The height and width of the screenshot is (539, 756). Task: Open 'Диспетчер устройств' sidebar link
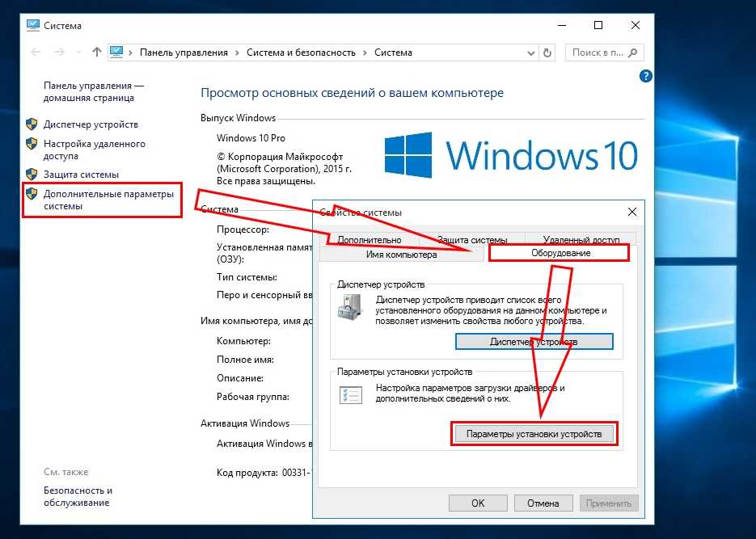click(91, 124)
